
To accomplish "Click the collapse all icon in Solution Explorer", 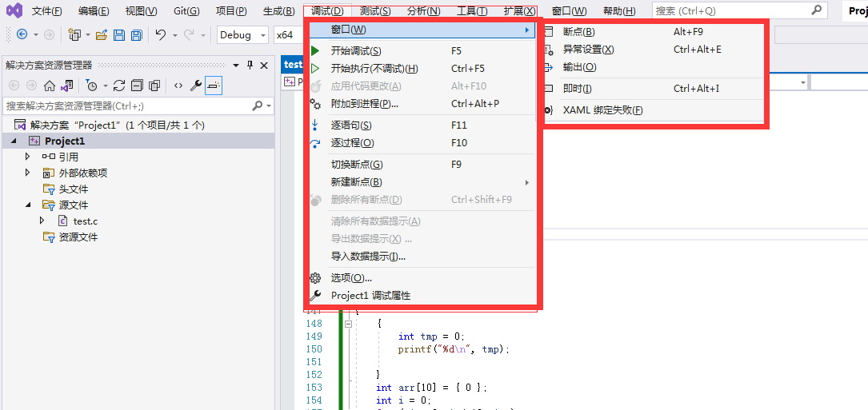I will [137, 86].
